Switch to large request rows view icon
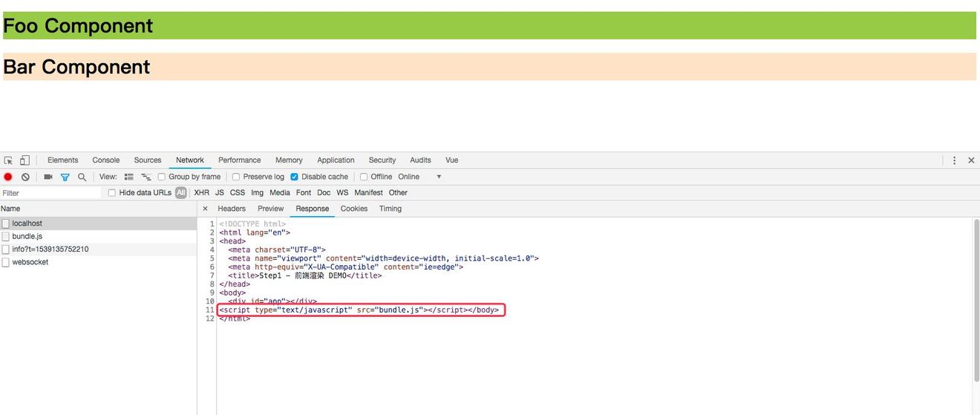The height and width of the screenshot is (415, 980). [x=128, y=177]
